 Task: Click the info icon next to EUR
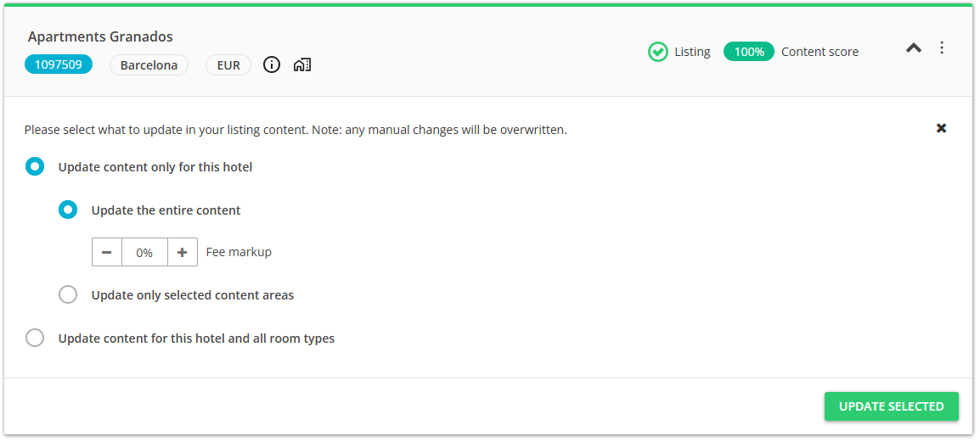click(x=272, y=65)
